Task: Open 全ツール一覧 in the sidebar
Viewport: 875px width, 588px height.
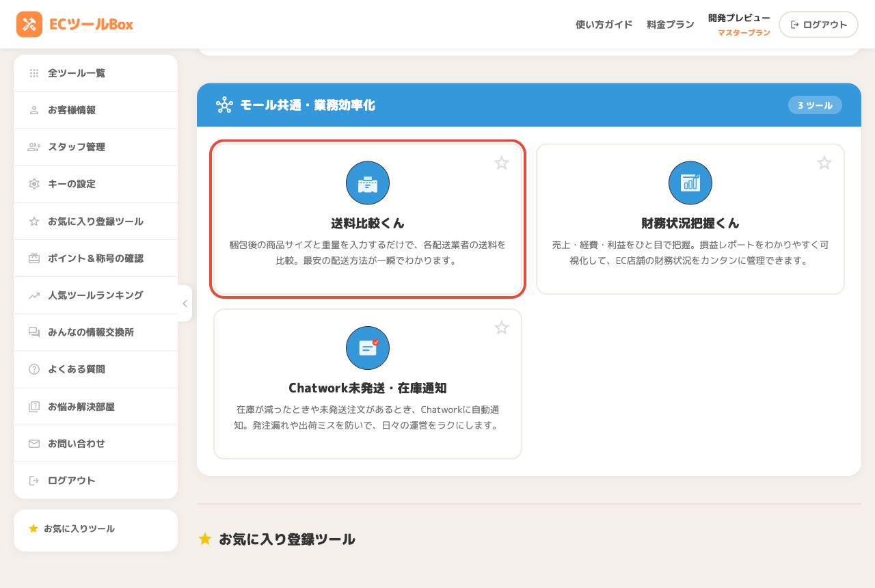Action: tap(96, 73)
